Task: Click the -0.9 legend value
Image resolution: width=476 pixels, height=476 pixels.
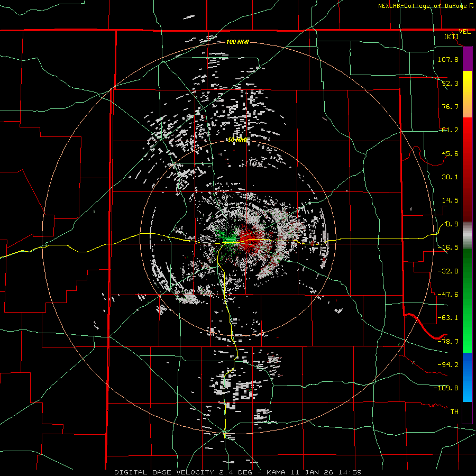Action: point(451,224)
